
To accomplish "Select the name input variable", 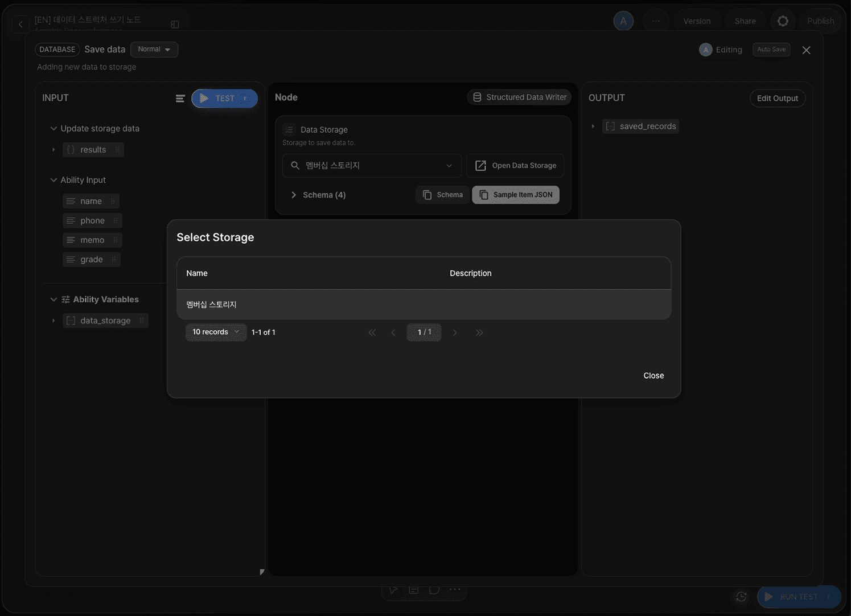I will (91, 201).
